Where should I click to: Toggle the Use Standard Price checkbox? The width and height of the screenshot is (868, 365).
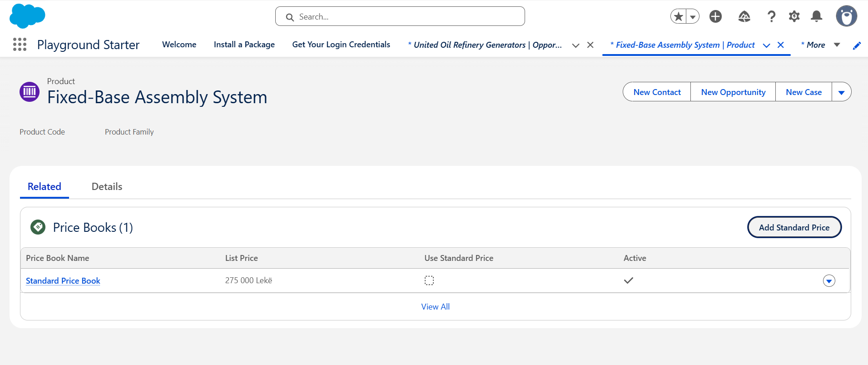[x=429, y=280]
